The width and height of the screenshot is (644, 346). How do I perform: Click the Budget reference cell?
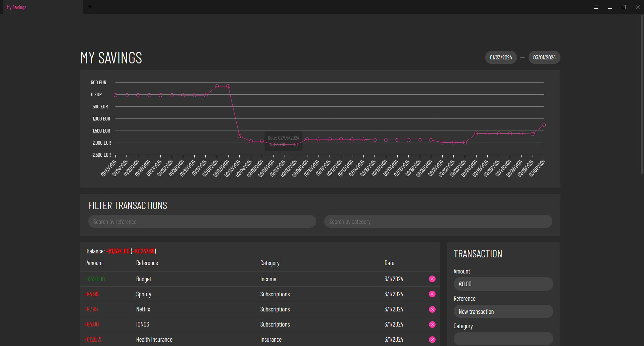144,279
